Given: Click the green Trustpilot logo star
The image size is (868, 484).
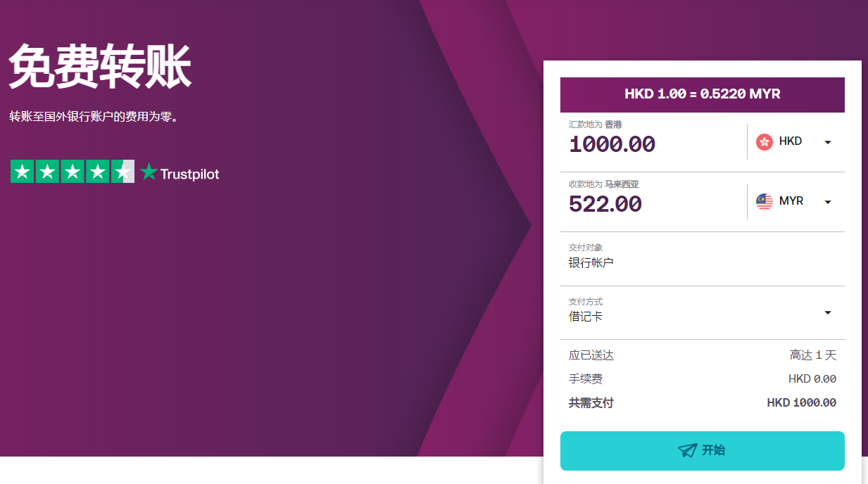Looking at the screenshot, I should [149, 172].
